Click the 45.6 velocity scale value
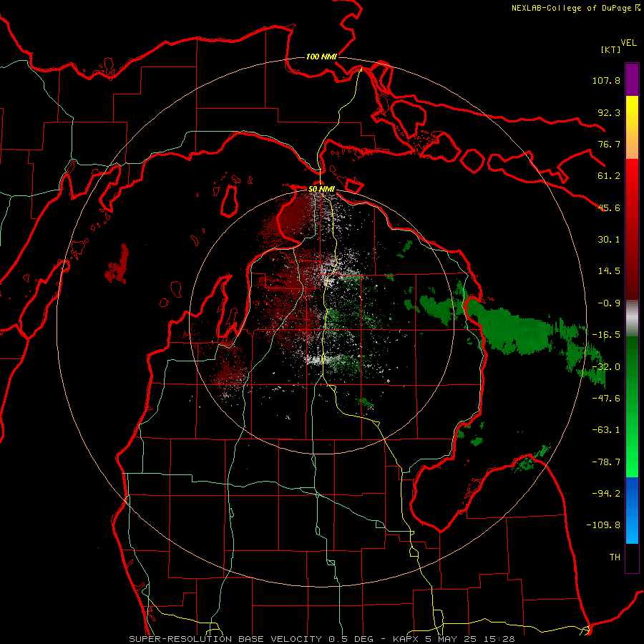This screenshot has height=644, width=644. pyautogui.click(x=609, y=208)
